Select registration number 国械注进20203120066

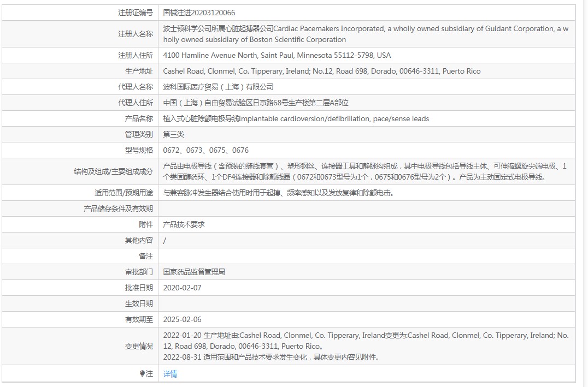pos(199,13)
